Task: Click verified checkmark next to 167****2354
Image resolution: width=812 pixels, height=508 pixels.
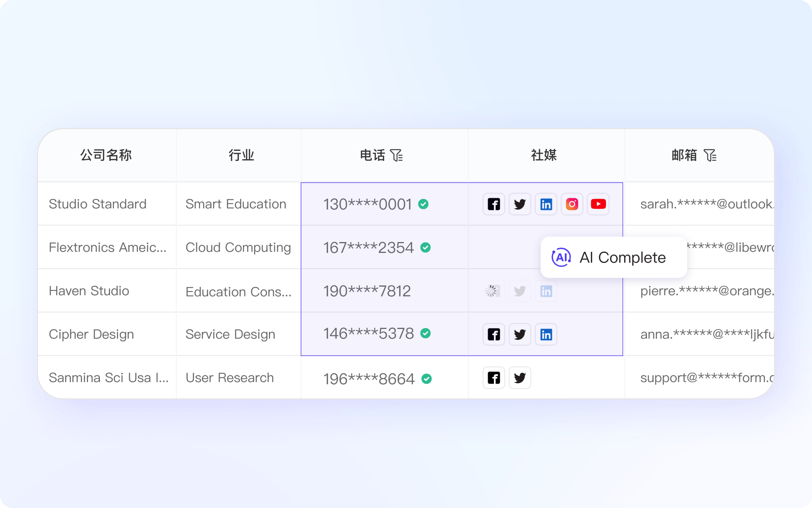Action: (426, 247)
